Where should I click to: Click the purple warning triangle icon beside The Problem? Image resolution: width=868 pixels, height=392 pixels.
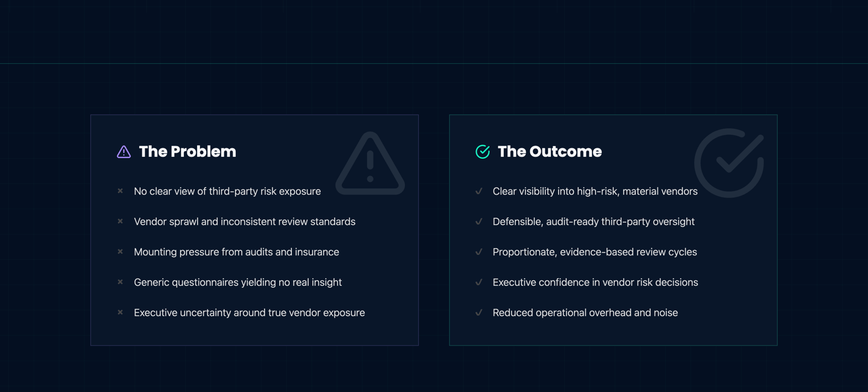(124, 152)
